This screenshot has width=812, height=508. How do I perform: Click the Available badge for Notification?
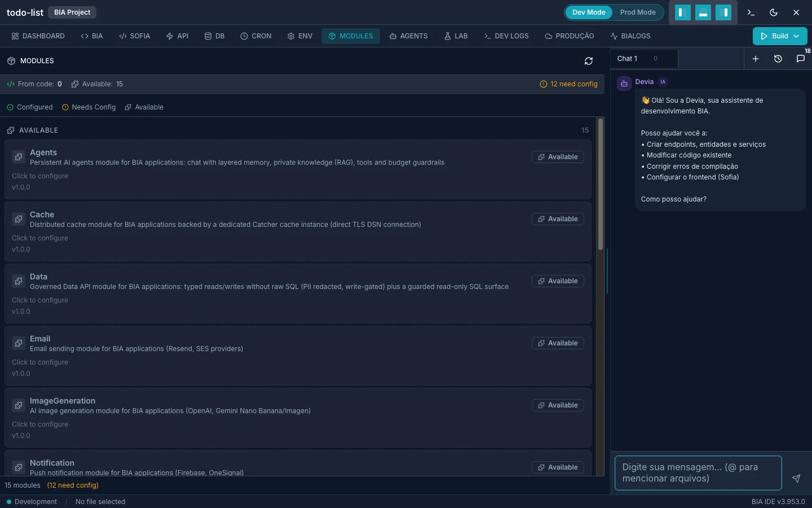click(558, 467)
